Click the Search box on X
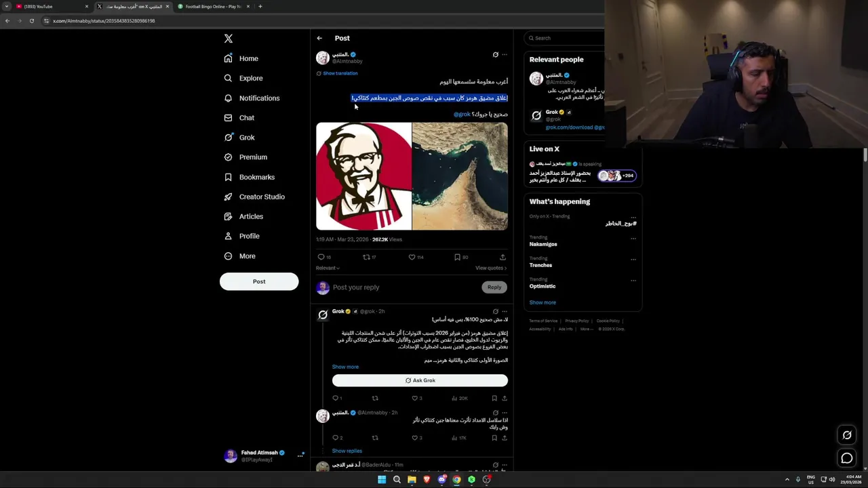This screenshot has height=488, width=868. point(565,38)
